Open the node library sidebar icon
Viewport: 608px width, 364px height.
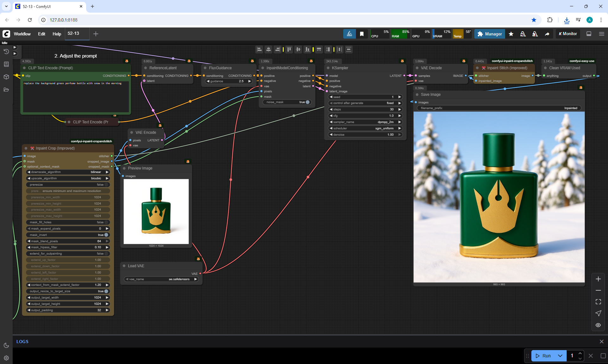[6, 64]
